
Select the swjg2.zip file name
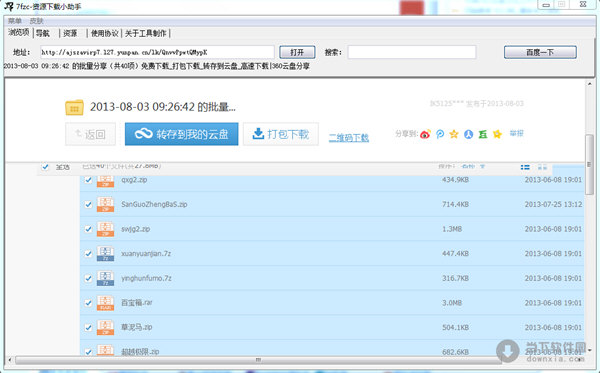point(135,229)
